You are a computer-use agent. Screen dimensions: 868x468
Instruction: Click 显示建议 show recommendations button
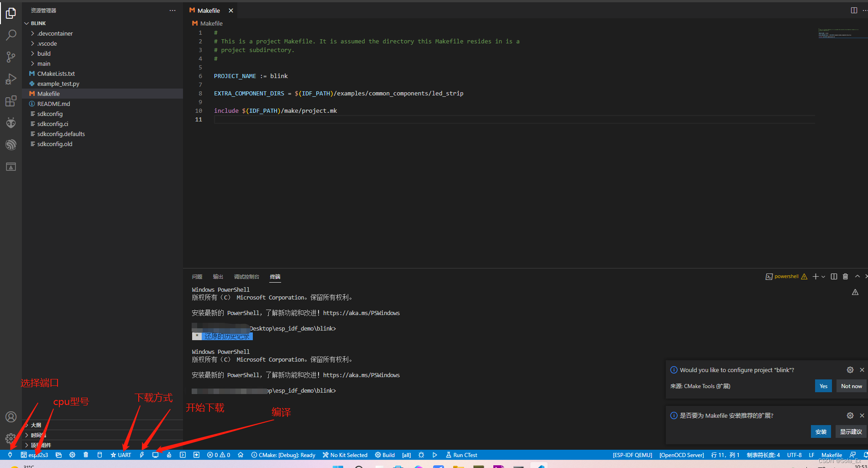851,431
